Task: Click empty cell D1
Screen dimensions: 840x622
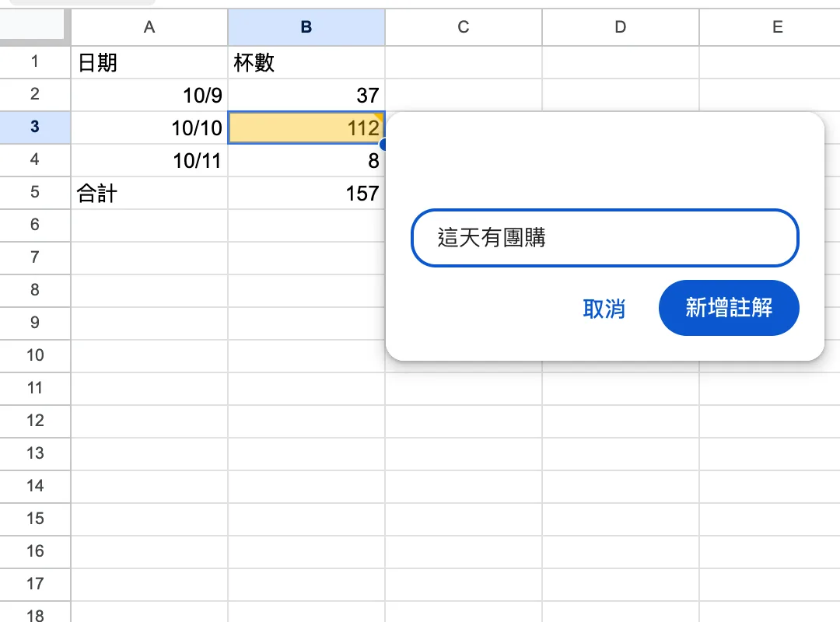Action: point(621,62)
